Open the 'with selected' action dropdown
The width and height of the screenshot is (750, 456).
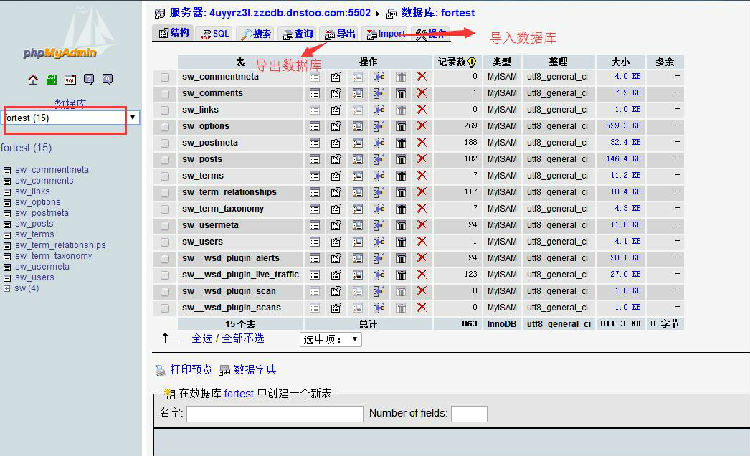pyautogui.click(x=331, y=340)
